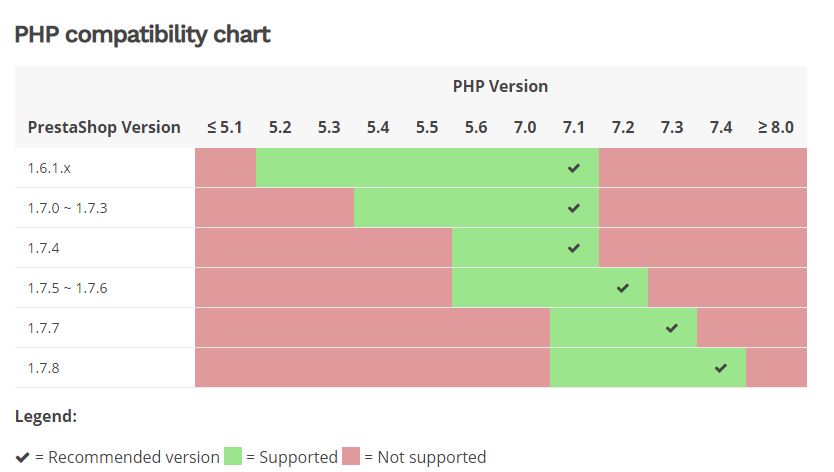Click the checkmark in the 1.7.5 ~ 1.7.6 row

(x=623, y=288)
